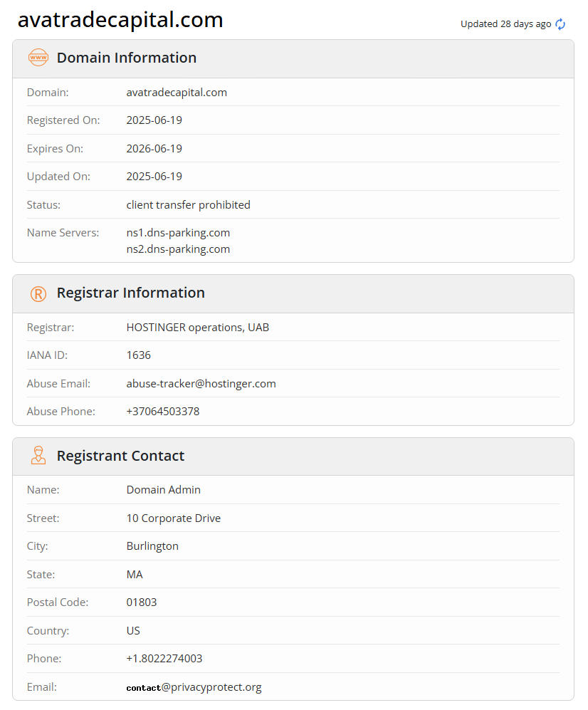
Task: Click the registrant phone +1.8022274003
Action: pos(164,659)
